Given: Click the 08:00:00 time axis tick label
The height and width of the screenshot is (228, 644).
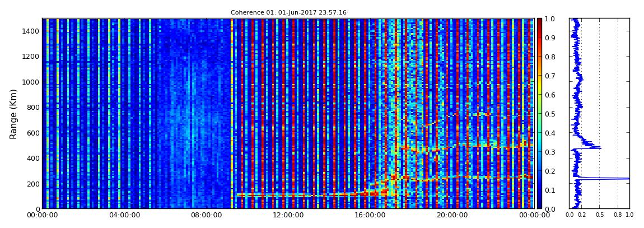Looking at the screenshot, I should (x=206, y=215).
